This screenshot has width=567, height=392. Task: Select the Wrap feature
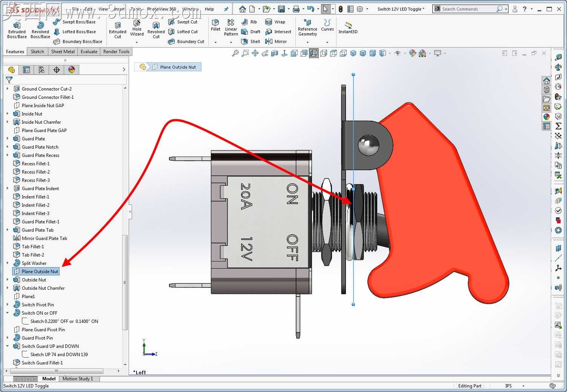[275, 22]
